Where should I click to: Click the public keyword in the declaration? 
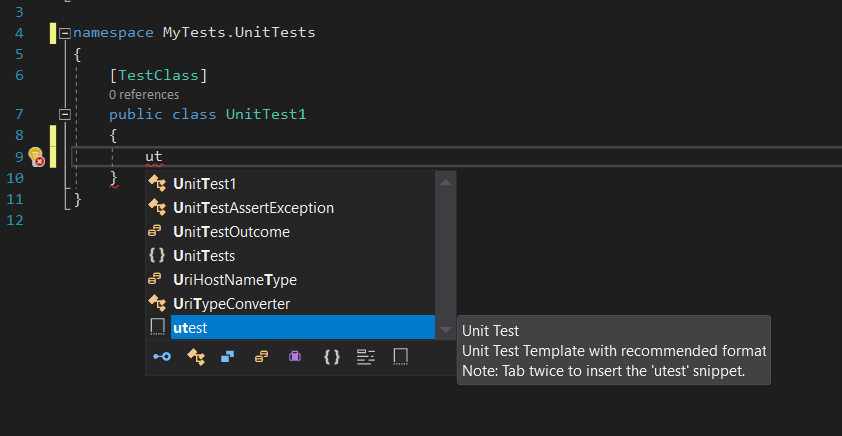tap(136, 115)
